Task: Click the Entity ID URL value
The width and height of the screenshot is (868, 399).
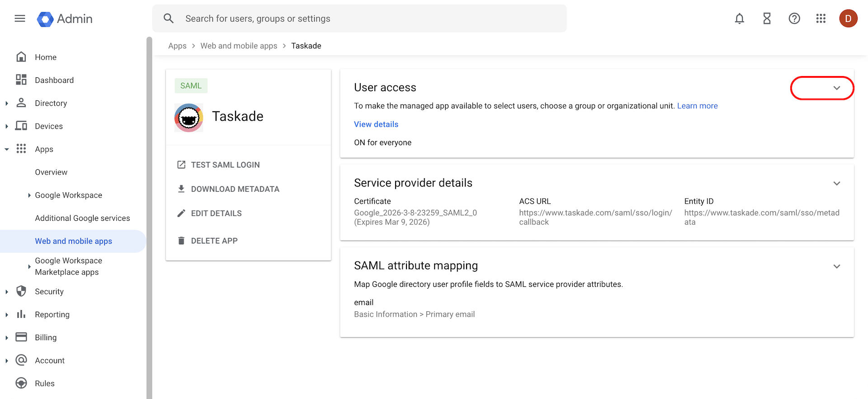Action: pyautogui.click(x=762, y=217)
